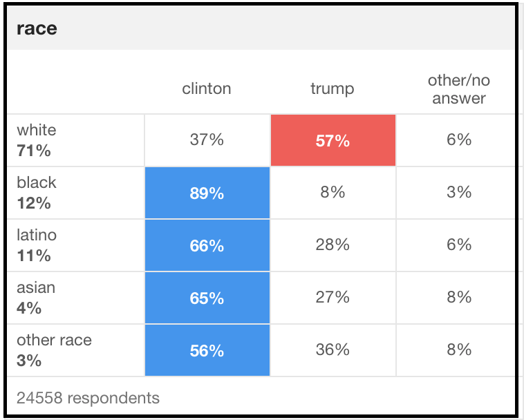Select the clinton column header

[x=207, y=88]
